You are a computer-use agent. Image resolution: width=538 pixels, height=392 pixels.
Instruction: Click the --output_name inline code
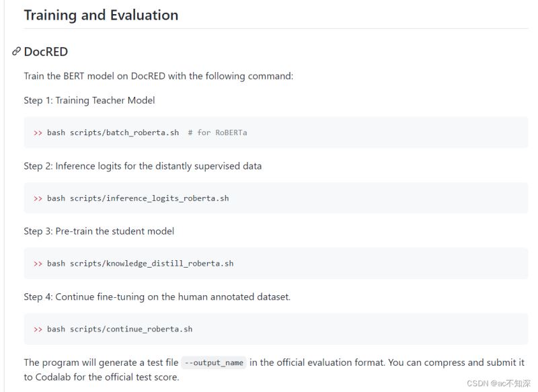pyautogui.click(x=214, y=362)
